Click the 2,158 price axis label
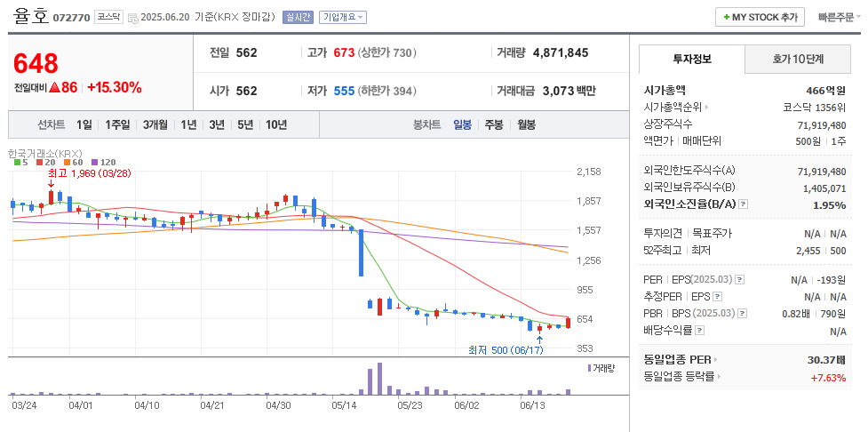This screenshot has width=868, height=432. coord(588,172)
